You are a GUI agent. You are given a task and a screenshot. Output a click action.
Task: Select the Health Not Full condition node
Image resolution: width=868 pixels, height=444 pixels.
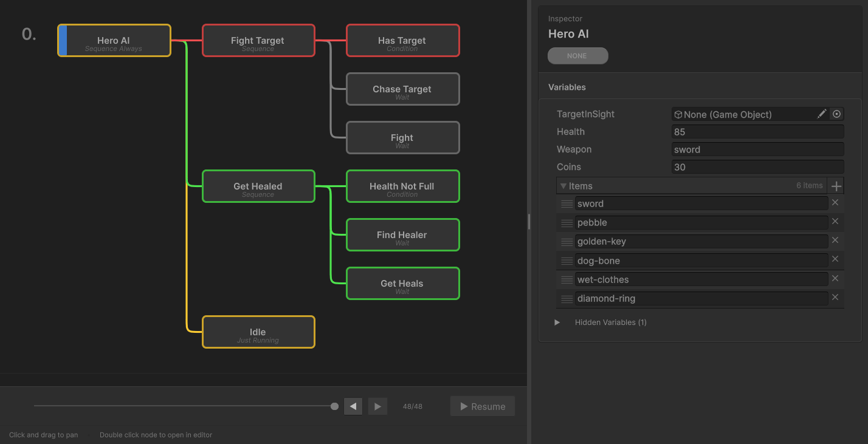(402, 186)
